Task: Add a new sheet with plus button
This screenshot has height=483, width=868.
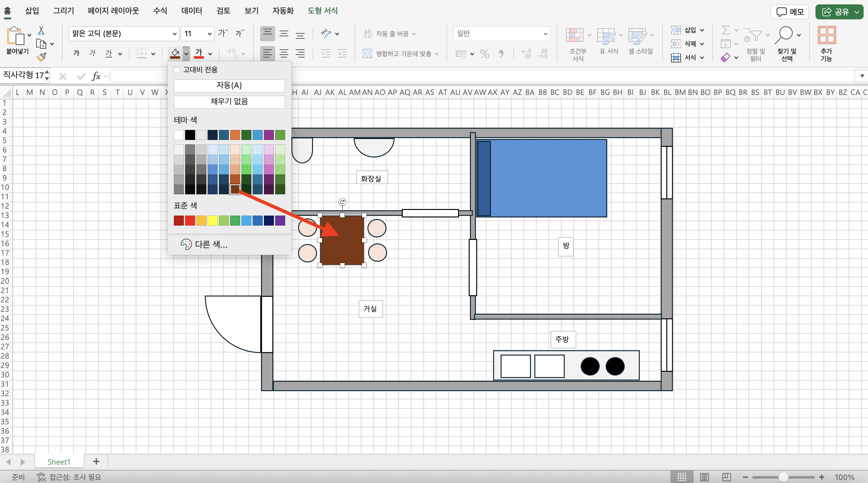Action: point(96,461)
